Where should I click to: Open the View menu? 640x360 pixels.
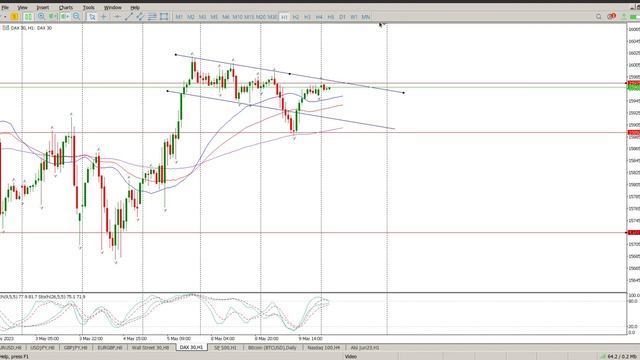(x=22, y=7)
